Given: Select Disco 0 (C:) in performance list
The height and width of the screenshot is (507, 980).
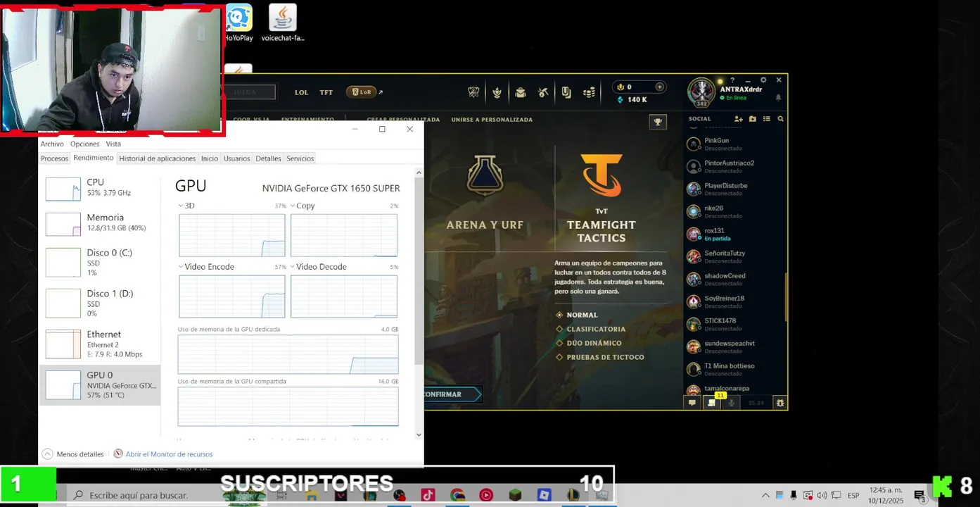Looking at the screenshot, I should click(100, 262).
